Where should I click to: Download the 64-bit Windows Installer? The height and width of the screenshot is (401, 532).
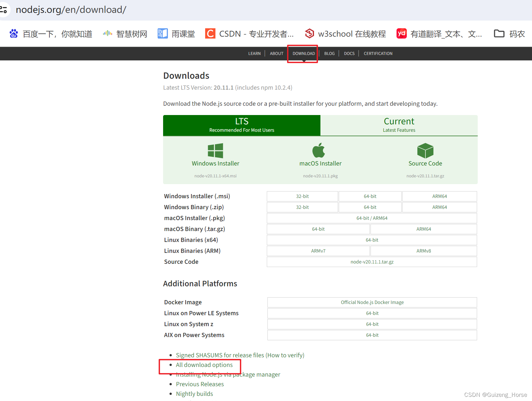(x=370, y=196)
